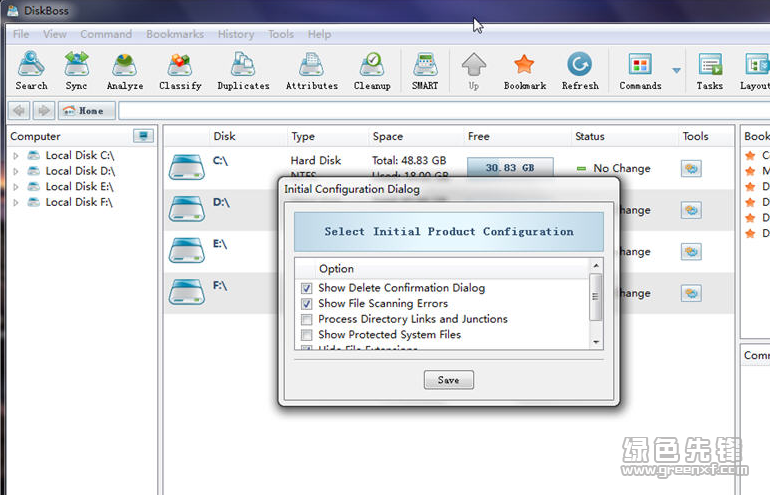Click the Computer panel monitor icon
This screenshot has height=495, width=770.
click(x=143, y=136)
